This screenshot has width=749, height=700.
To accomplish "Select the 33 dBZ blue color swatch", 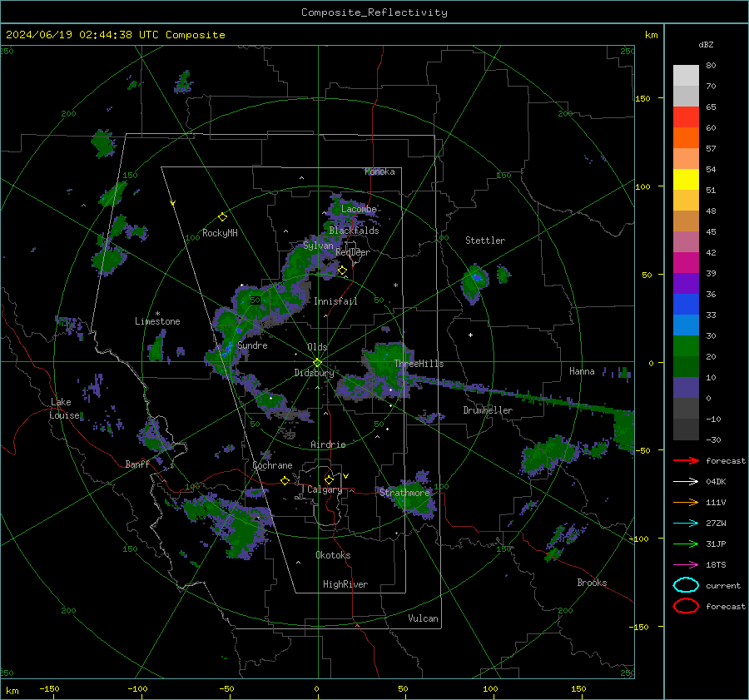I will tap(686, 305).
